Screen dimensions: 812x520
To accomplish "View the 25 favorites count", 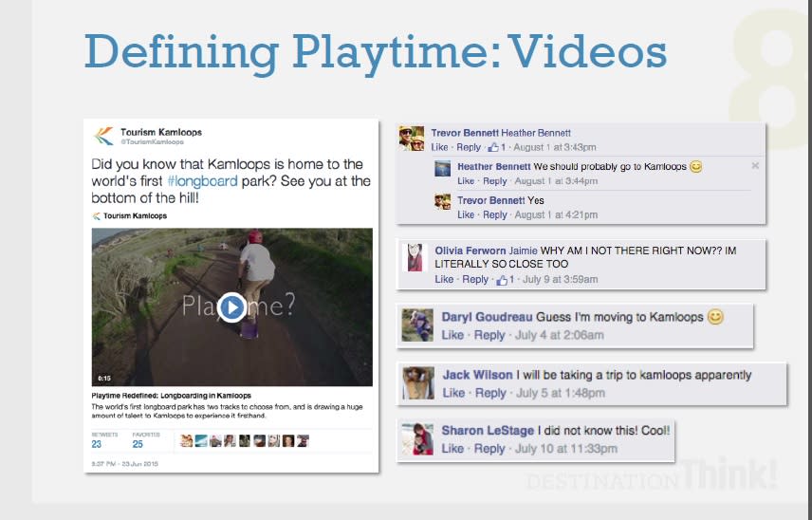I will (x=138, y=444).
